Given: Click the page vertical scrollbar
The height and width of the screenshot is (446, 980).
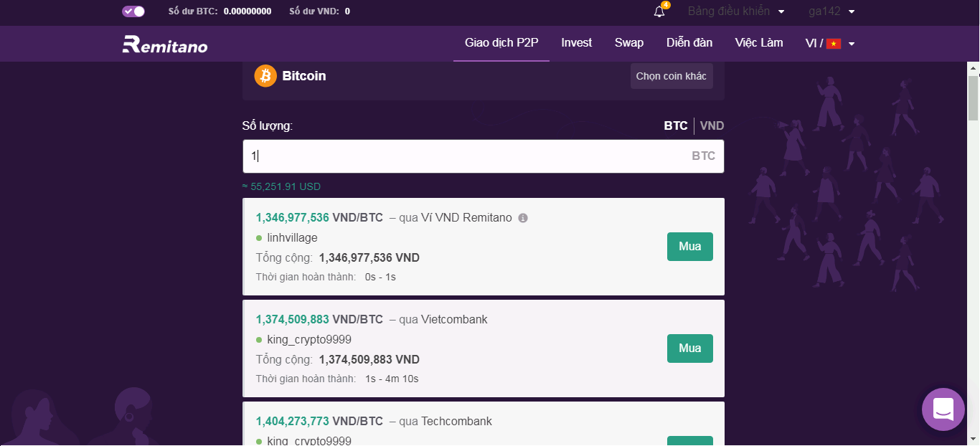Looking at the screenshot, I should (974, 97).
